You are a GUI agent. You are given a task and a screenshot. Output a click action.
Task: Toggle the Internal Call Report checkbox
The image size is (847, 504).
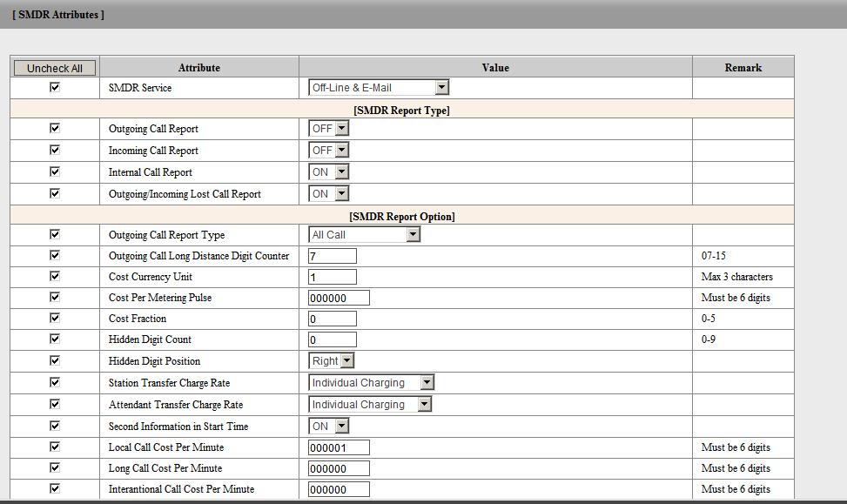(x=55, y=171)
